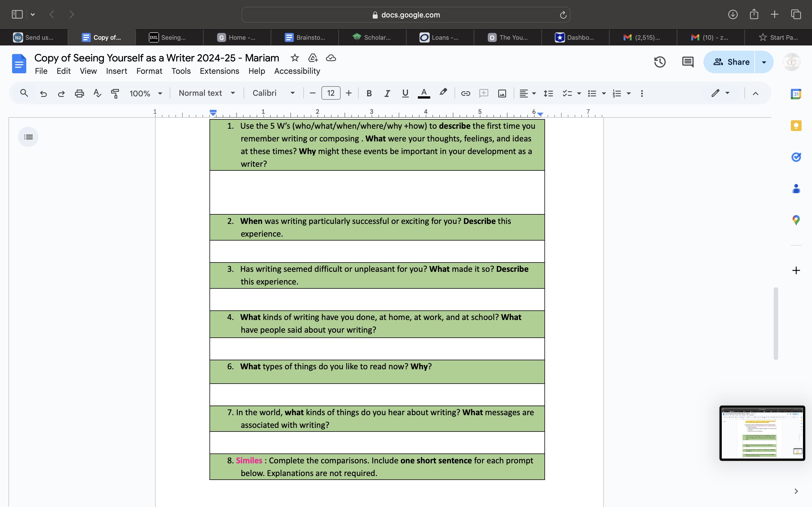Screen dimensions: 812x507
Task: Toggle bold formatting
Action: [x=369, y=93]
